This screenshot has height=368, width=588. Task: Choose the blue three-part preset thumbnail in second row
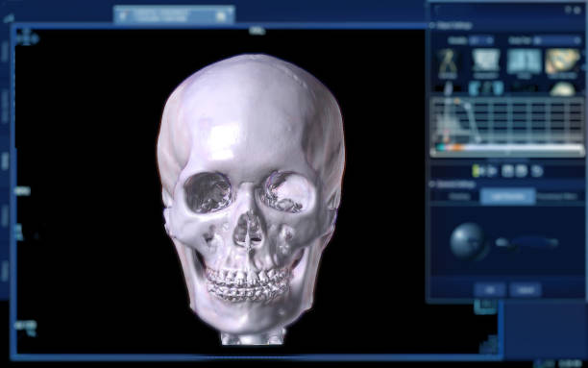485,88
